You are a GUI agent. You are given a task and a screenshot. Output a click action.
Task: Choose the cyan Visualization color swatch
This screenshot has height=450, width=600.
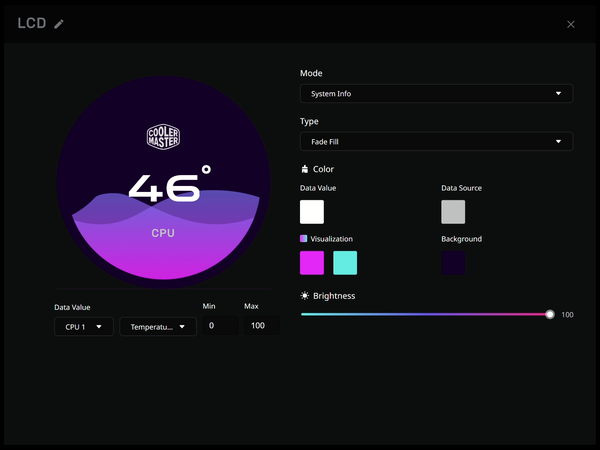click(x=345, y=263)
